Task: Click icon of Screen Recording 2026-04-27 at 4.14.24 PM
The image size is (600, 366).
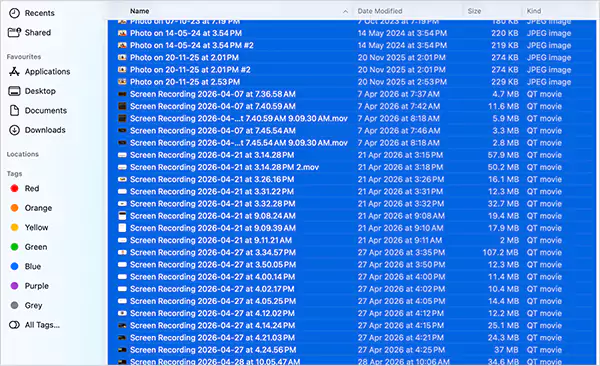Action: click(x=122, y=326)
